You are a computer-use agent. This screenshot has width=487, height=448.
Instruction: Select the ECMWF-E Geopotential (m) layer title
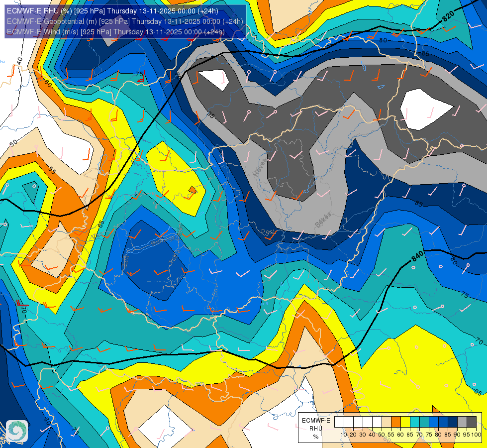[125, 21]
